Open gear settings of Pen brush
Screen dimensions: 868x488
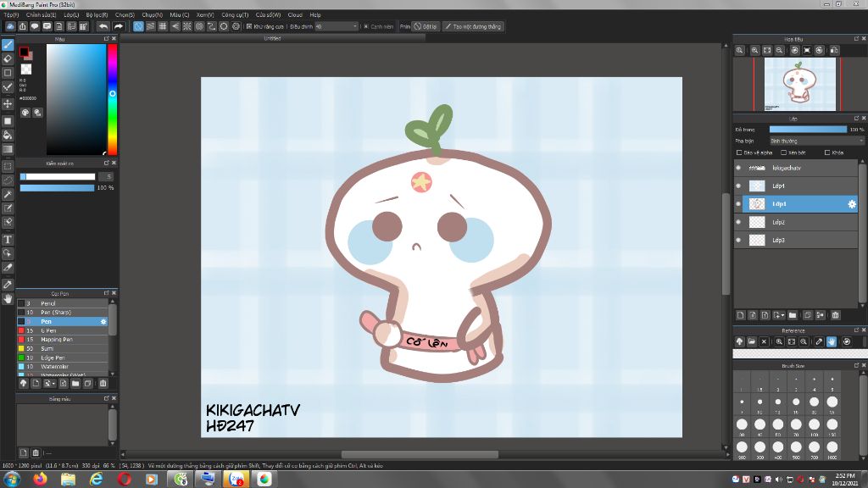point(103,321)
